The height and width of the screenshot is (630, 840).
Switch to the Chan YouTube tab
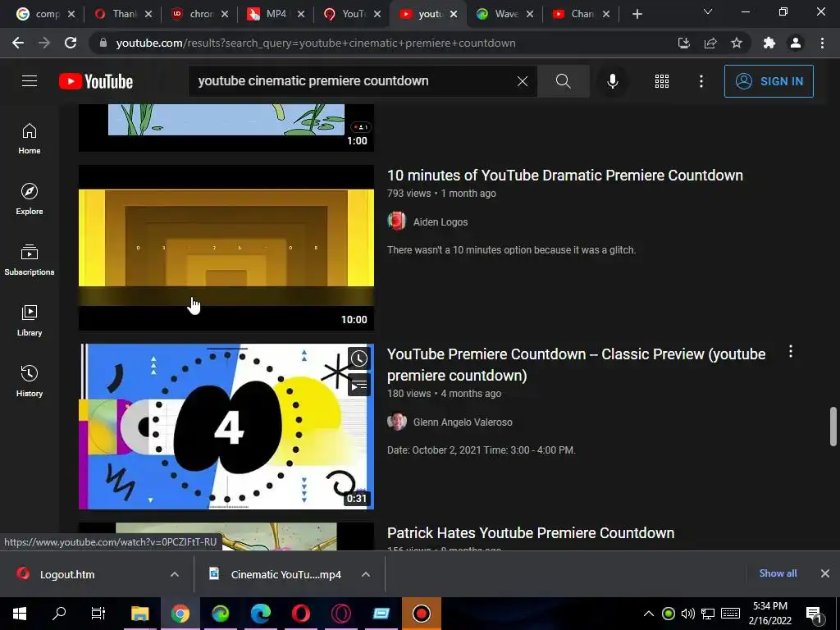point(581,14)
